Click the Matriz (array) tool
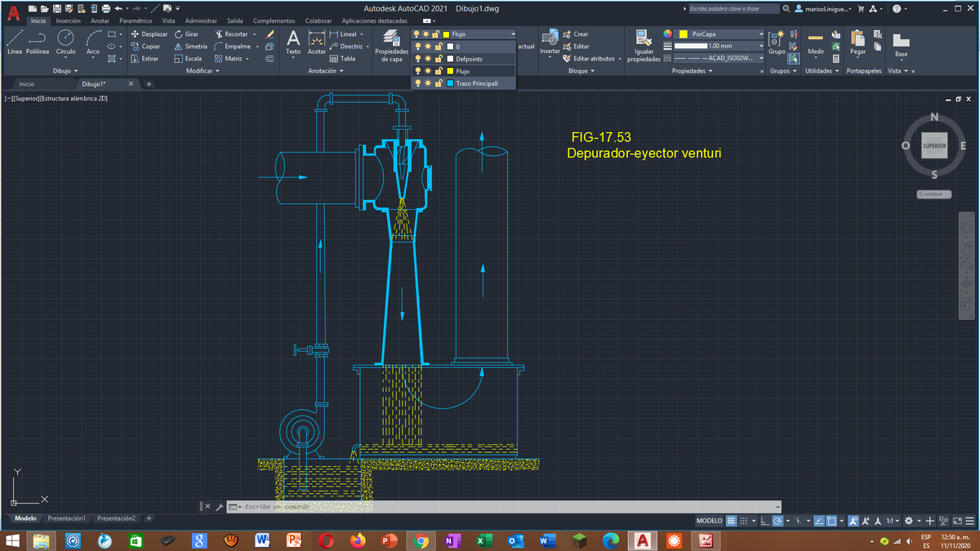 [x=229, y=59]
